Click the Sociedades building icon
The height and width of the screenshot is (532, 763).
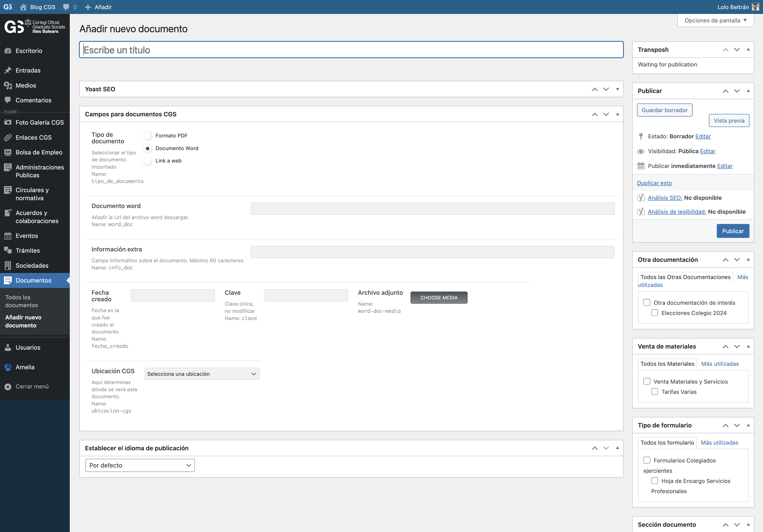(x=8, y=265)
